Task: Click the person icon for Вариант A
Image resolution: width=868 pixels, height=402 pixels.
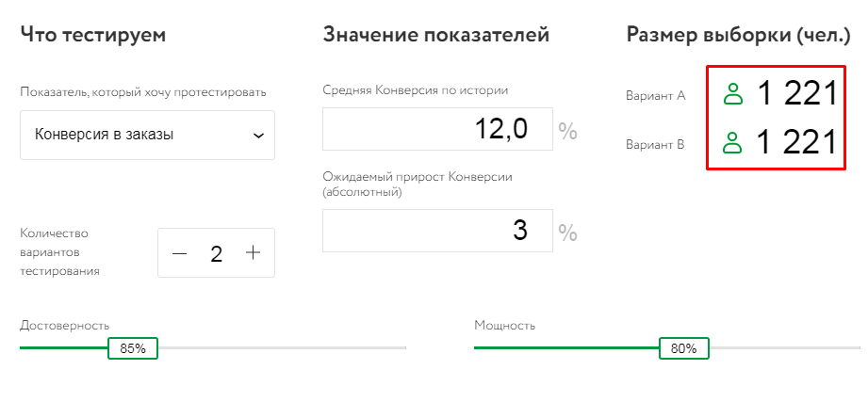Action: 733,93
